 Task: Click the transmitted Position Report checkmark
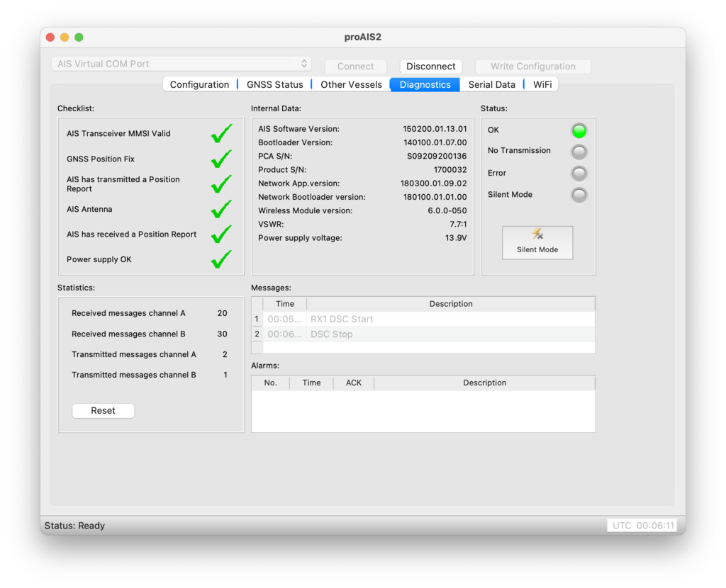click(221, 184)
